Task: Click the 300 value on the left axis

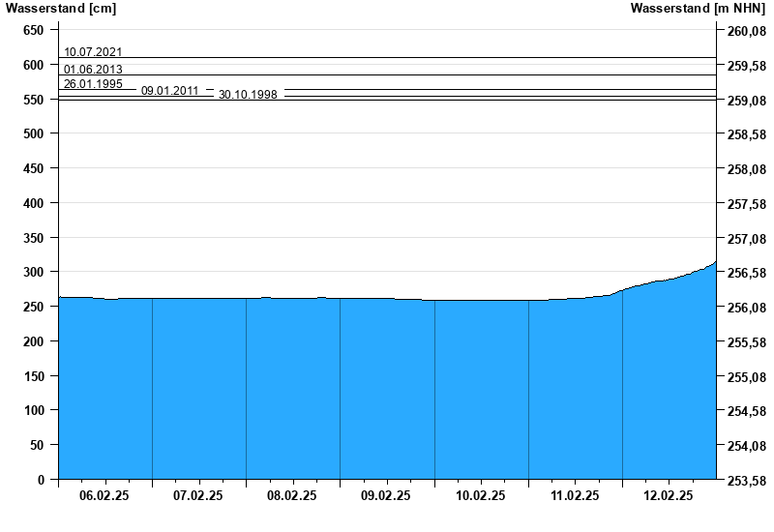Action: coord(34,272)
